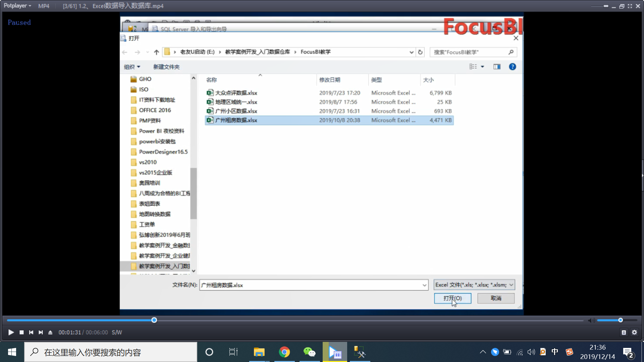Expand the Excel file type dropdown
This screenshot has height=362, width=644.
(511, 285)
